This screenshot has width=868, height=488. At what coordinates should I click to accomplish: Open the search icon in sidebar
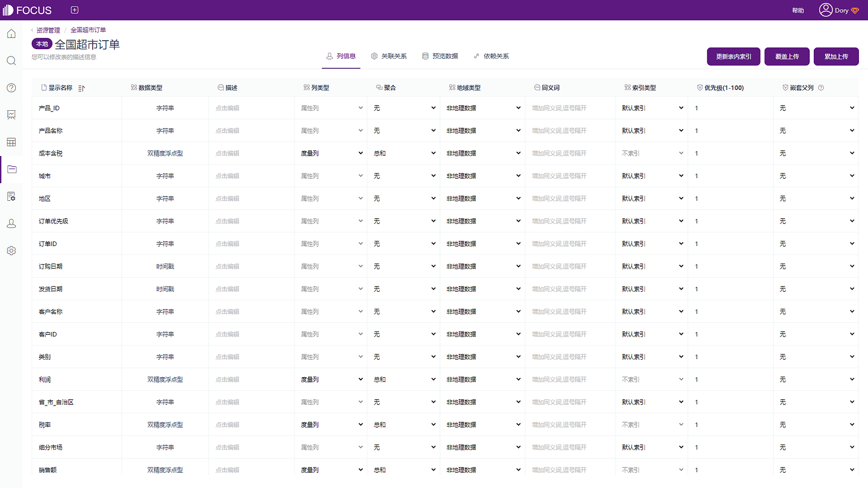tap(11, 61)
